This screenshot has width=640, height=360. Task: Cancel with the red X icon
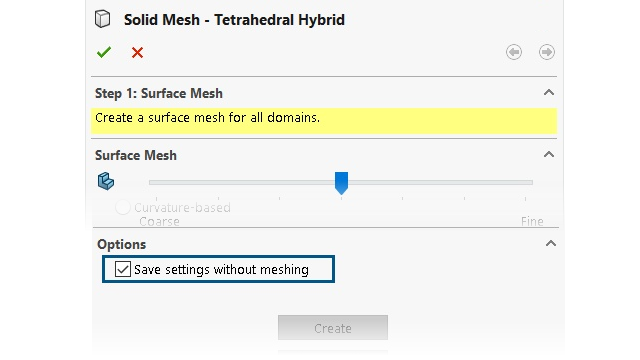pos(138,52)
